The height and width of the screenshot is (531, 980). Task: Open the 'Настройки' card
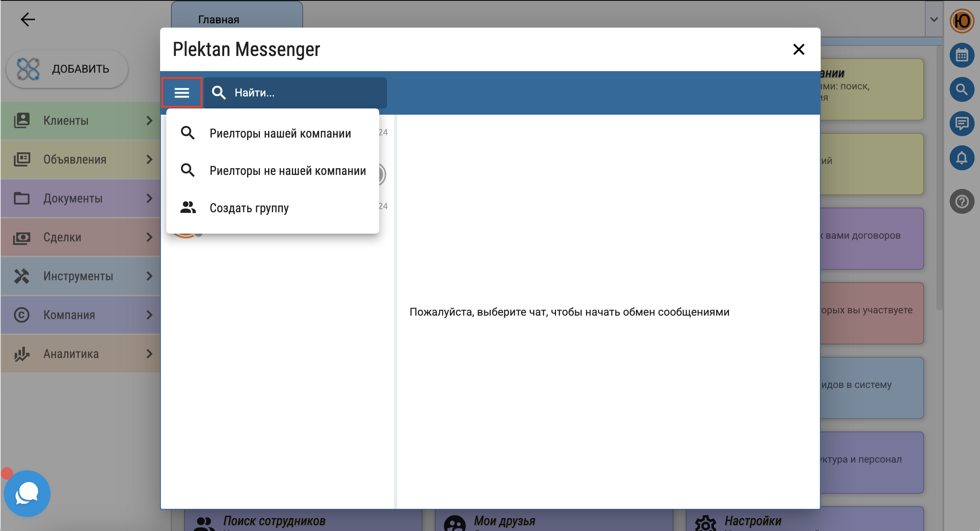(805, 520)
